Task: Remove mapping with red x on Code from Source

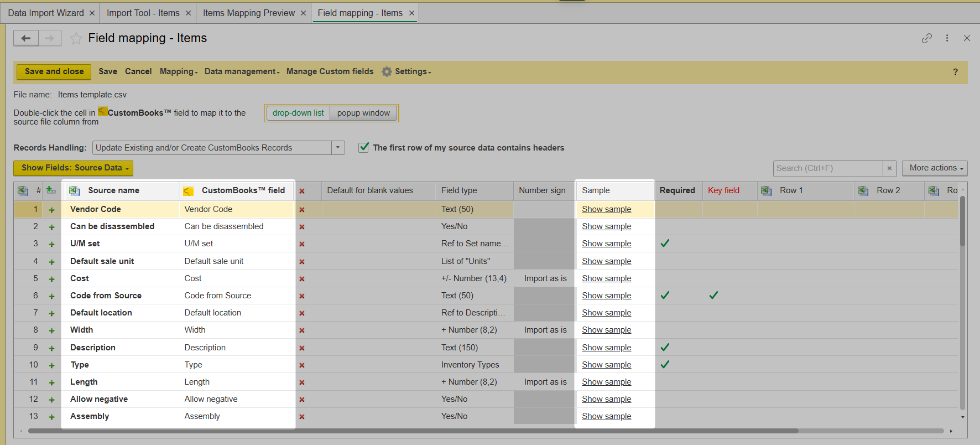Action: (x=302, y=296)
